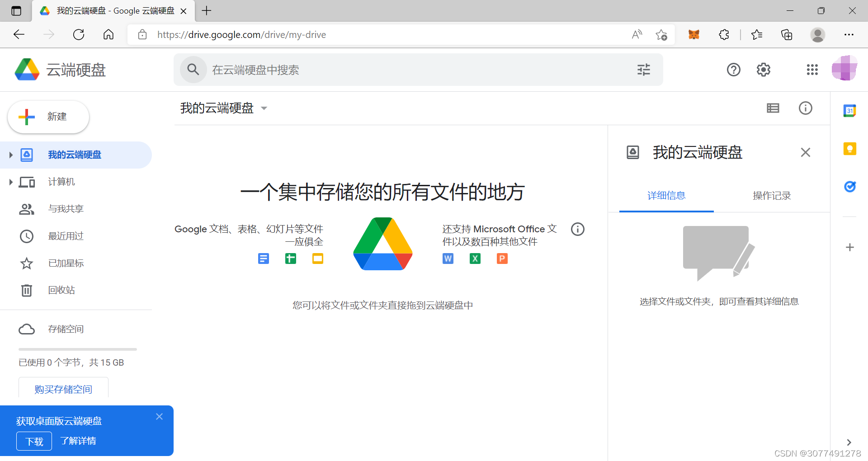Click the Google Sheets file icon
The height and width of the screenshot is (461, 868).
pos(291,259)
